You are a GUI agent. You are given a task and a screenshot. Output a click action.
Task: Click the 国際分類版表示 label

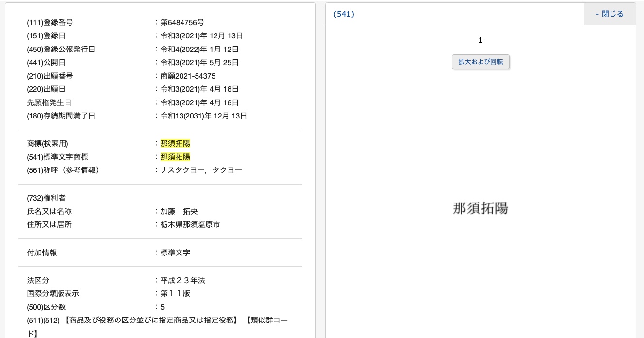point(53,293)
